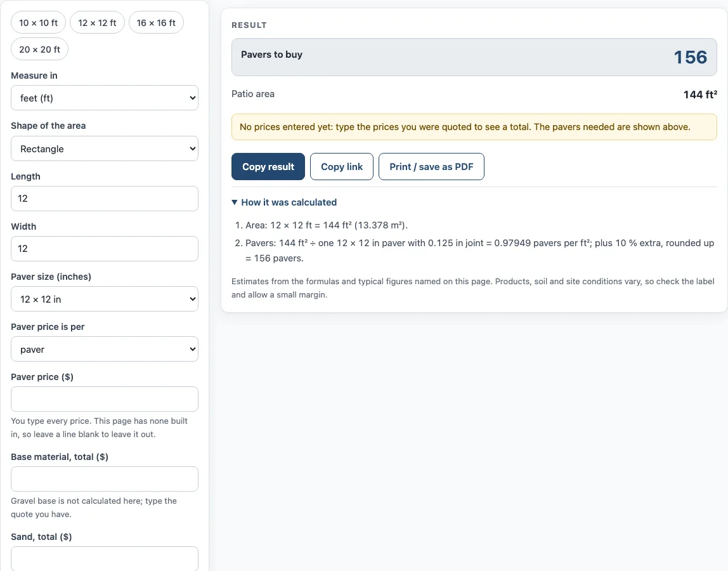Pick the 16 × 16 ft preset

(156, 23)
